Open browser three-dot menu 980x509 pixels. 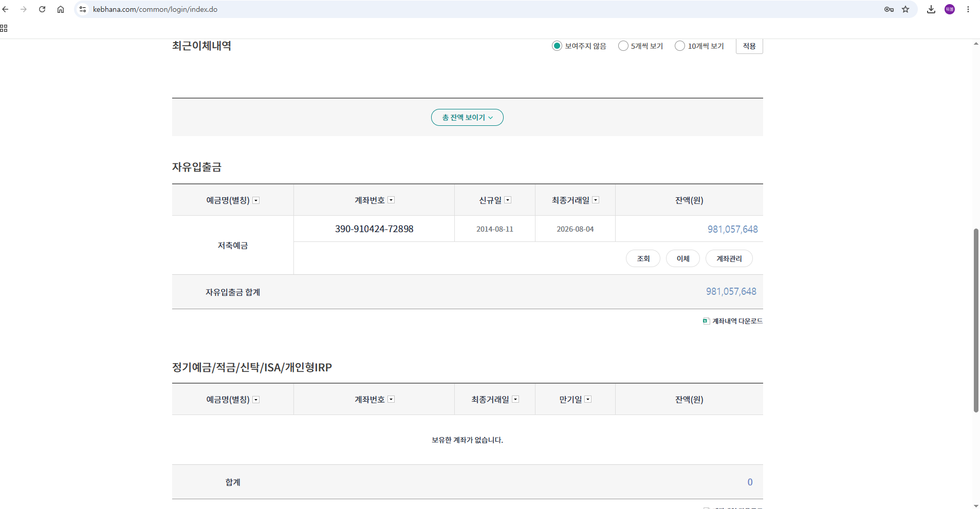click(x=968, y=9)
